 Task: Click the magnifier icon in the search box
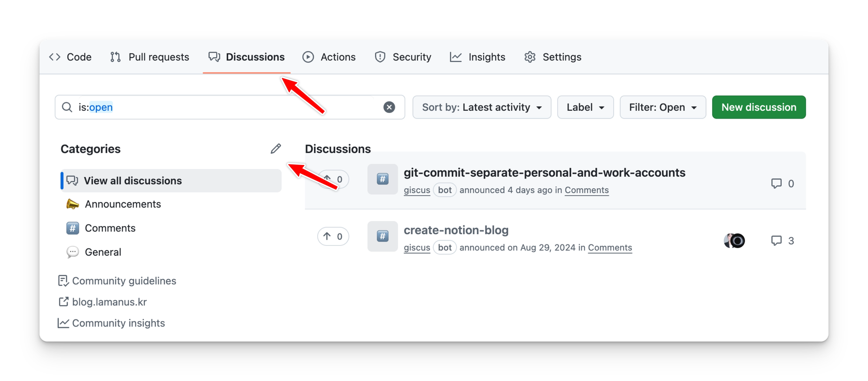(67, 107)
